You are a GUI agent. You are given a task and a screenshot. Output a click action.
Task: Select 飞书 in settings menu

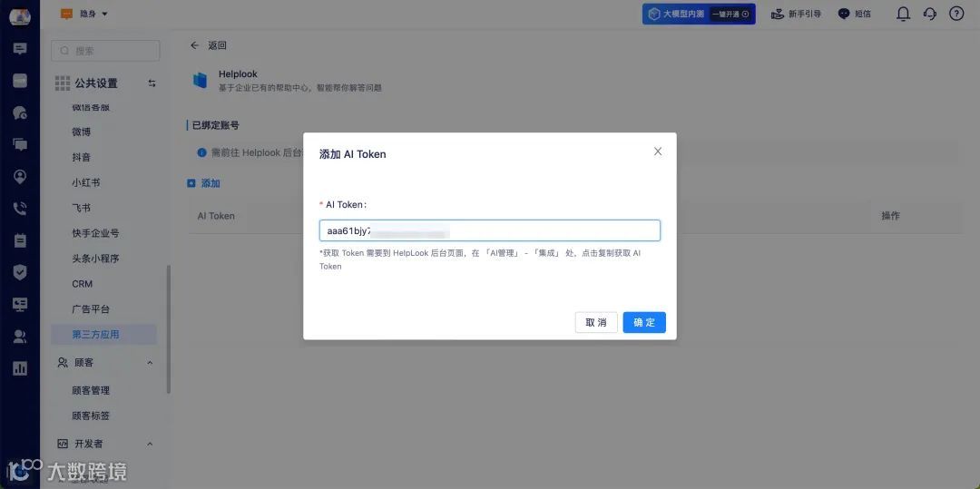point(82,208)
